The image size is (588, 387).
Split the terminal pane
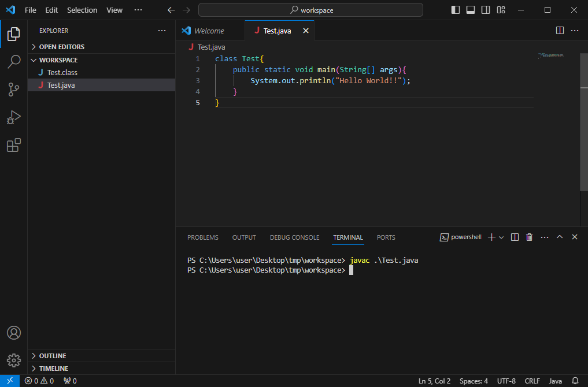pyautogui.click(x=515, y=237)
